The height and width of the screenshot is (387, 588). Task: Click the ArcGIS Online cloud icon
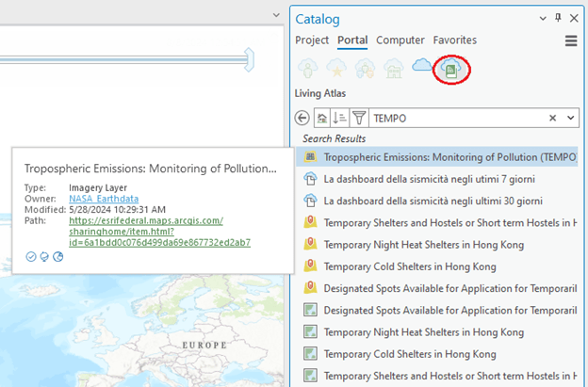pos(421,66)
